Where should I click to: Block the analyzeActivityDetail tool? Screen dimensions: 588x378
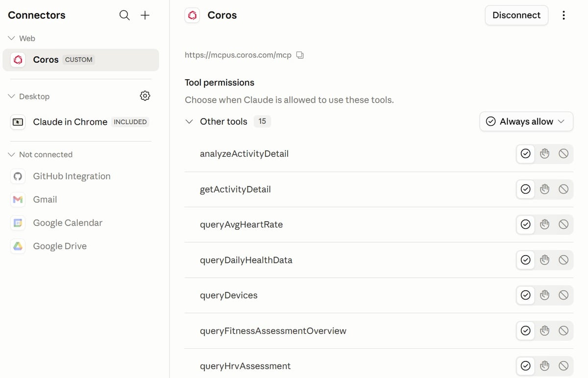point(563,154)
